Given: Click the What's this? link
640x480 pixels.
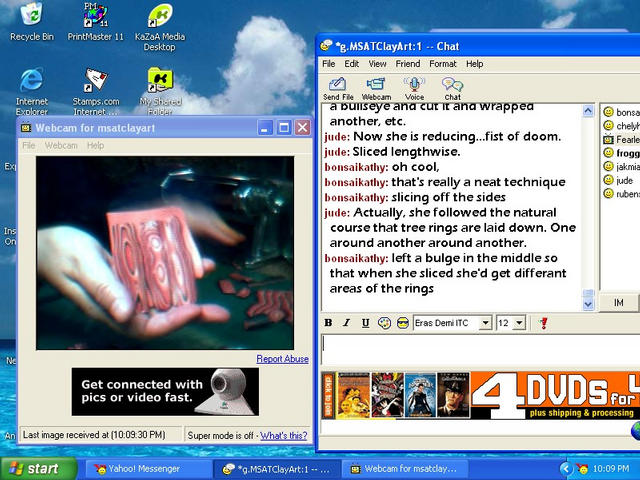Looking at the screenshot, I should 284,436.
